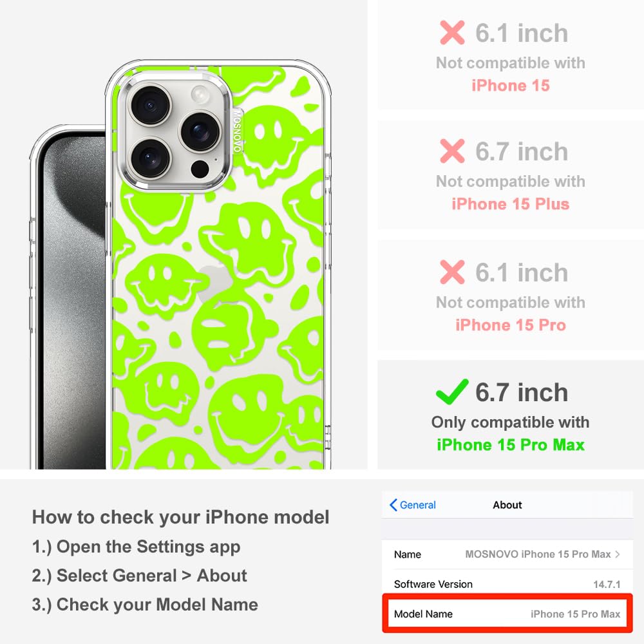Click the iPhone 15 Plus red text
Viewport: 644px width, 644px height.
511,204
